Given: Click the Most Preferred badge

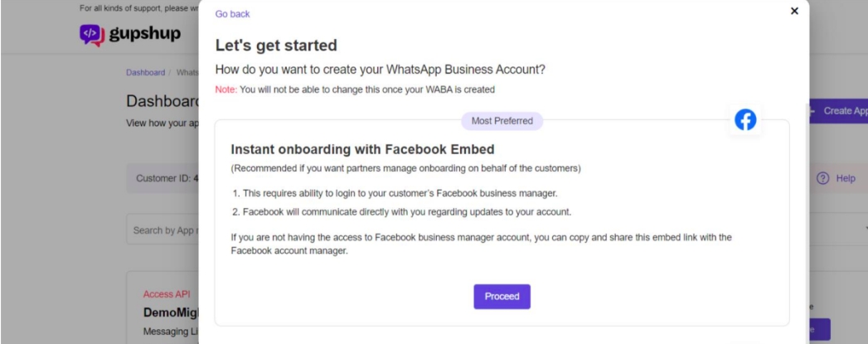Looking at the screenshot, I should coord(502,120).
